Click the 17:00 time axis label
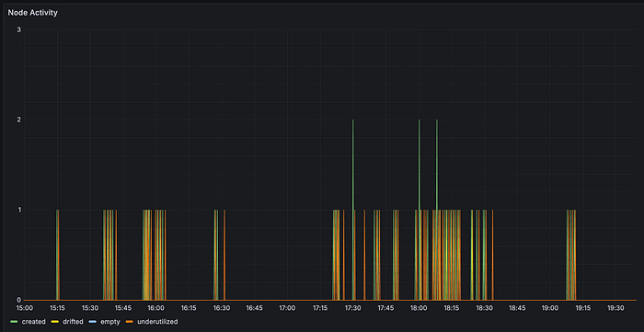The height and width of the screenshot is (332, 644). pos(287,308)
